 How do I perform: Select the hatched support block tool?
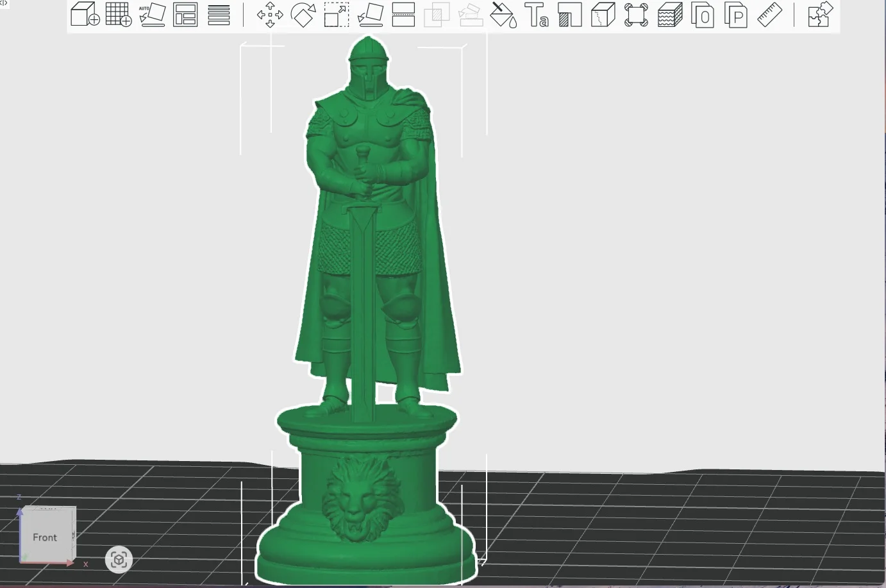coord(570,14)
